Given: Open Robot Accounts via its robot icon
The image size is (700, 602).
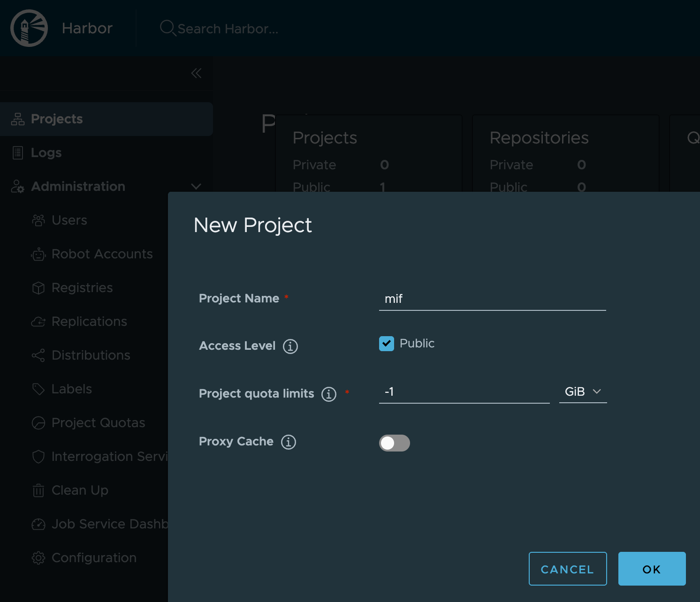Looking at the screenshot, I should (x=38, y=254).
